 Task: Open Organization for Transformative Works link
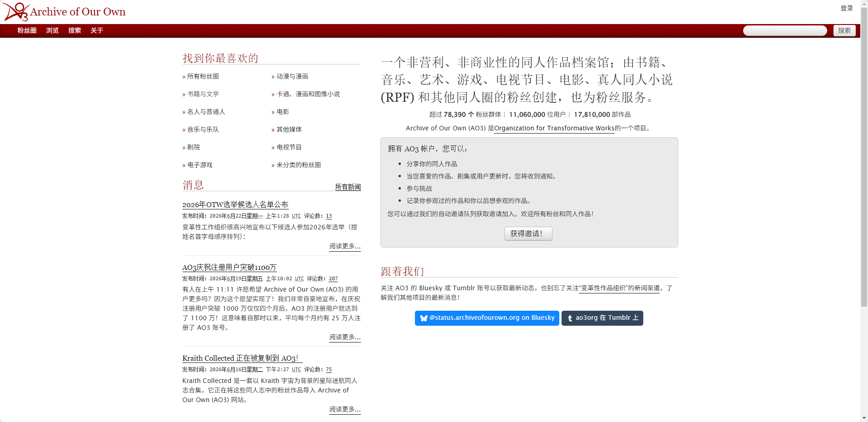(554, 128)
